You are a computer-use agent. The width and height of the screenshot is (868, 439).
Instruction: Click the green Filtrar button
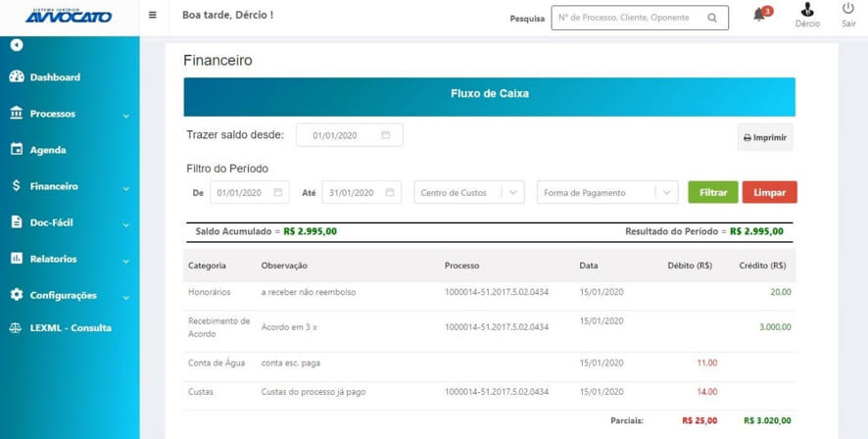tap(713, 193)
